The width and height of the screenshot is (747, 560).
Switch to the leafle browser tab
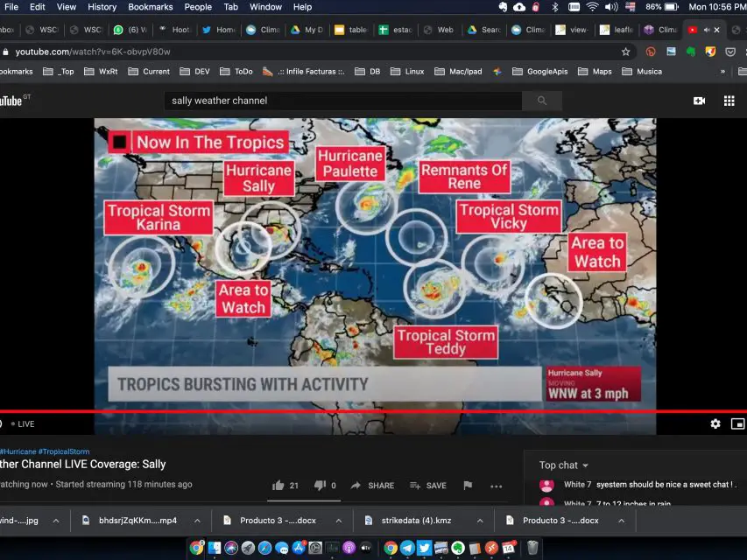(617, 30)
